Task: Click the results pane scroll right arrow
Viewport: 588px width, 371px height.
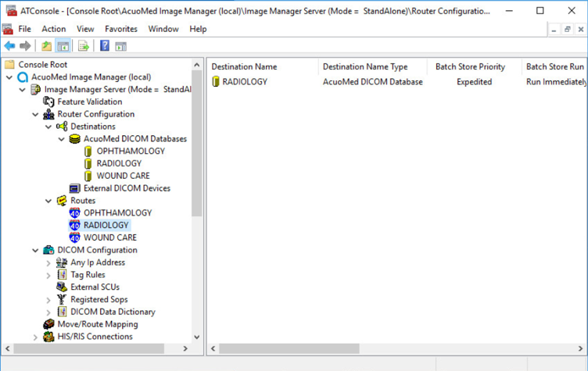Action: [x=580, y=348]
